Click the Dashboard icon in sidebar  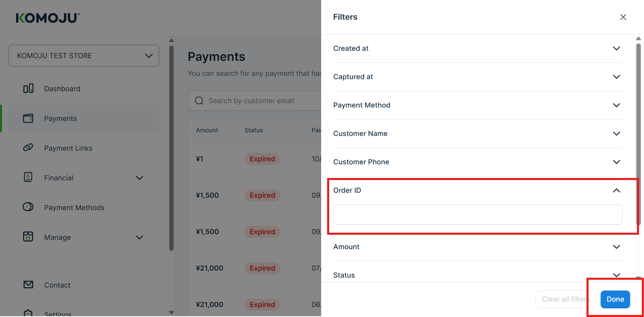[28, 89]
